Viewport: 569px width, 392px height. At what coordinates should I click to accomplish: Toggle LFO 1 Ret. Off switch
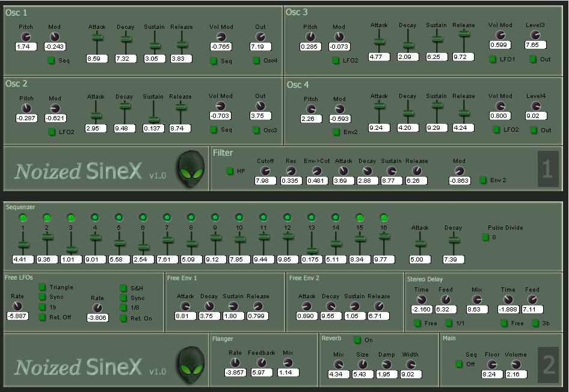[x=42, y=317]
